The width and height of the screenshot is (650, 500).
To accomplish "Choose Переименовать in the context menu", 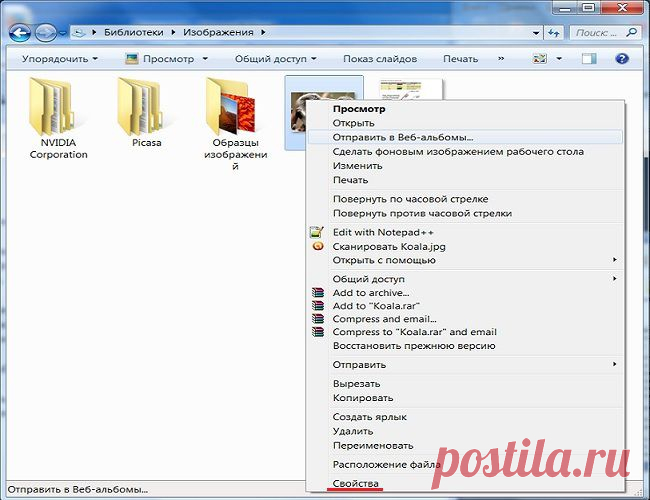I will pyautogui.click(x=465, y=446).
